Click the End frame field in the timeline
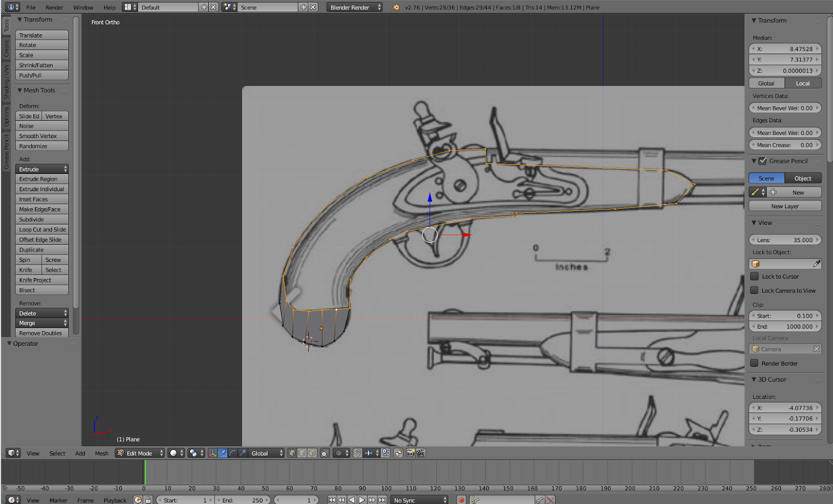 (243, 499)
